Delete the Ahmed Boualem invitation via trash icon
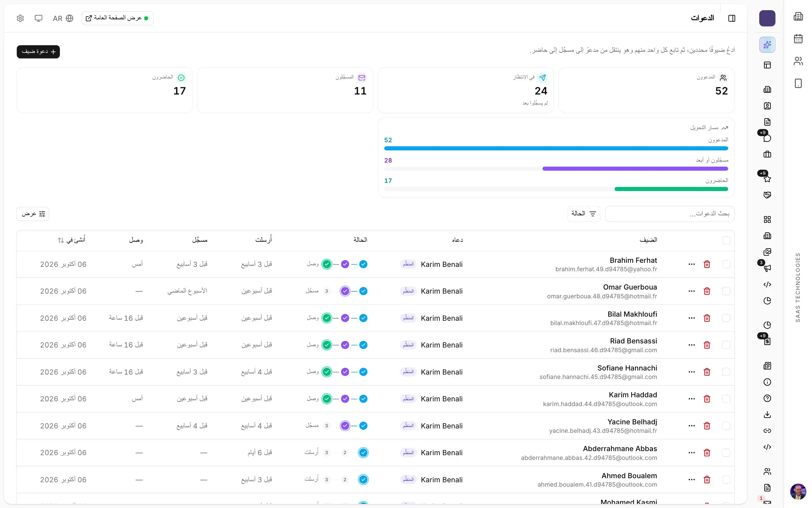812x508 pixels. pos(707,480)
